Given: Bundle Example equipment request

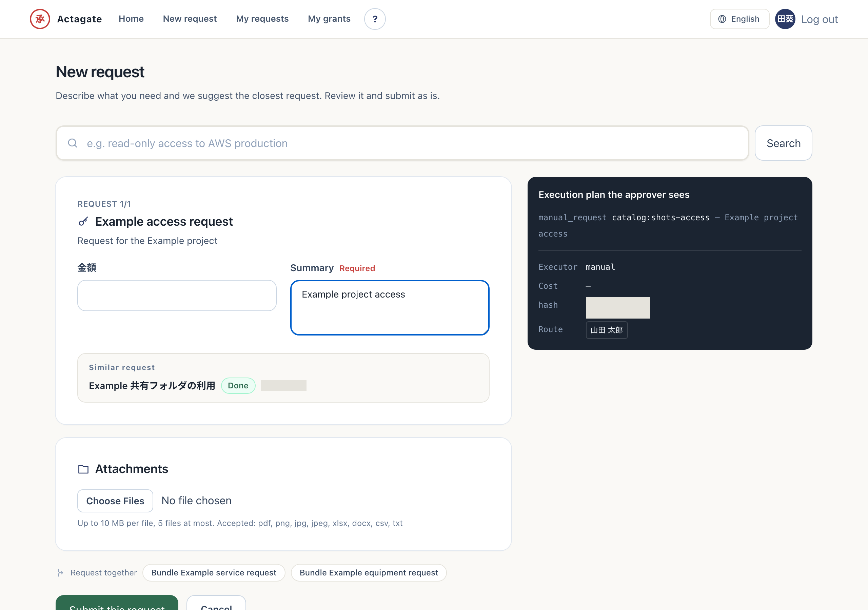Looking at the screenshot, I should point(369,573).
